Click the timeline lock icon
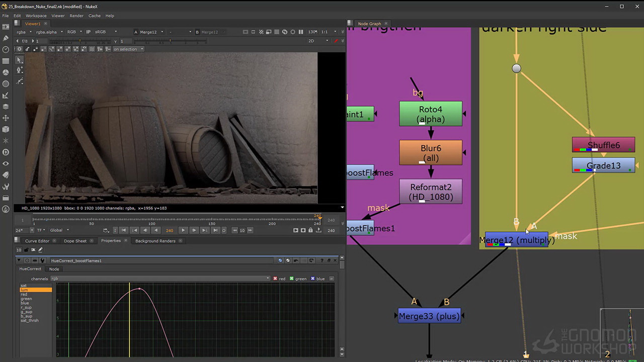 pyautogui.click(x=310, y=230)
